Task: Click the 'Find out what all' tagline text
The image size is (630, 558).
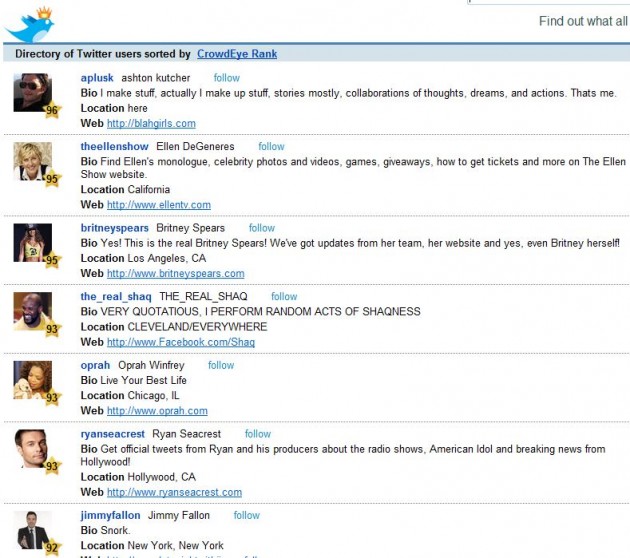Action: pyautogui.click(x=583, y=21)
